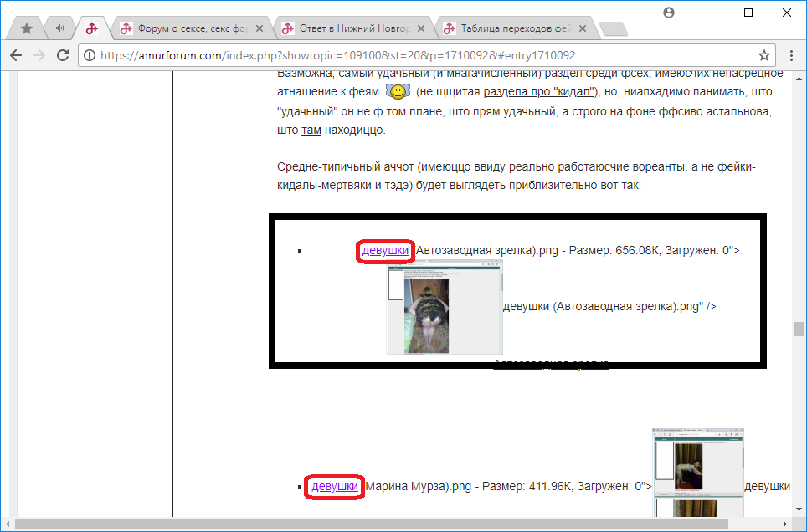The height and width of the screenshot is (532, 807).
Task: Open the "Таблица переходов" tab
Action: [x=515, y=28]
